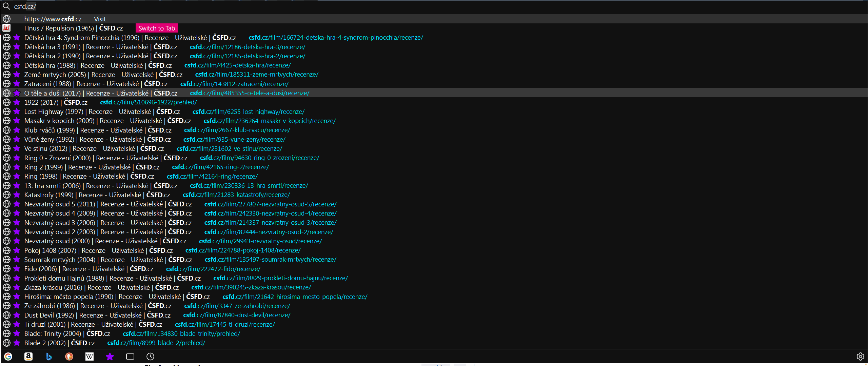Viewport: 868px width, 366px height.
Task: Click the globe icon beside the https://www.csfd.cz entry
Action: [7, 19]
